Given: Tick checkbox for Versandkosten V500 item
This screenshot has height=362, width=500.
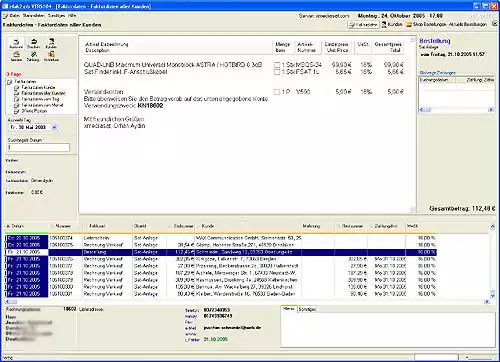Looking at the screenshot, I should (x=277, y=92).
